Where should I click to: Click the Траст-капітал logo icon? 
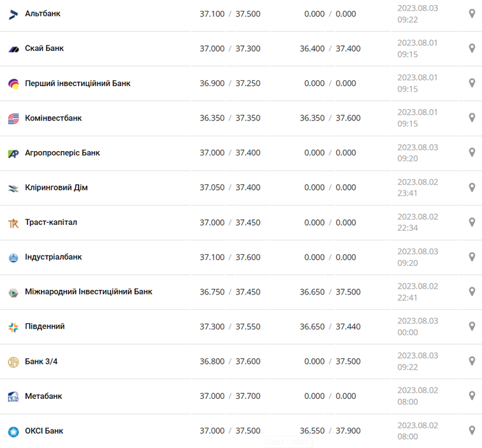pos(13,223)
